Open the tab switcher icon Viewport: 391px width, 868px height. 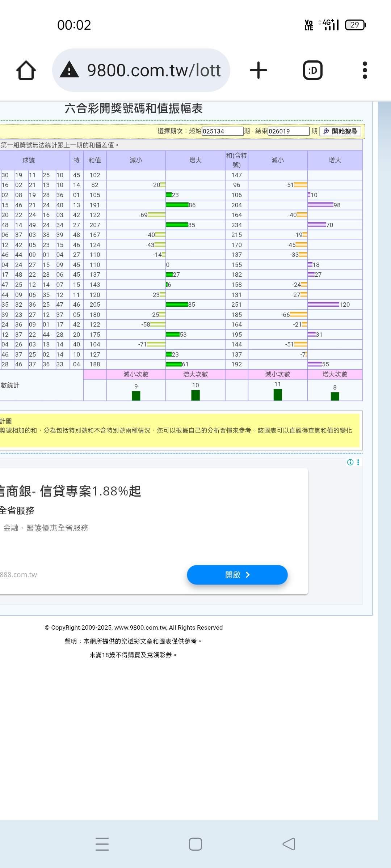point(312,70)
